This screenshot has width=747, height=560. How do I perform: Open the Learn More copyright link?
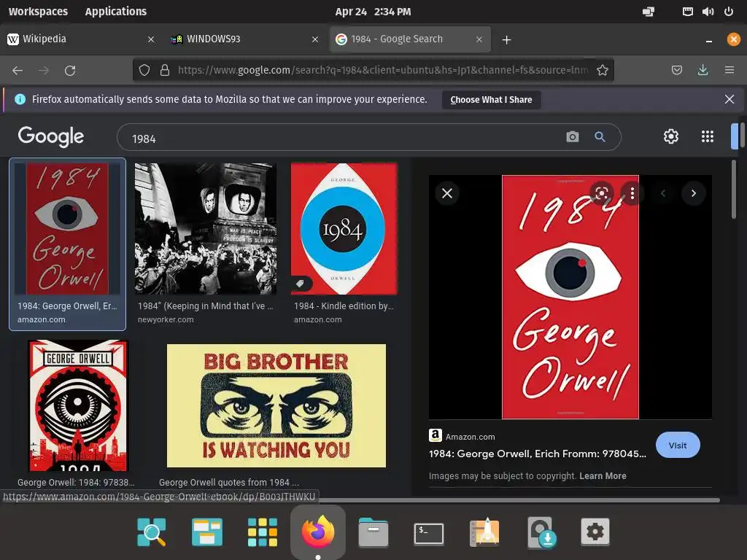coord(603,475)
